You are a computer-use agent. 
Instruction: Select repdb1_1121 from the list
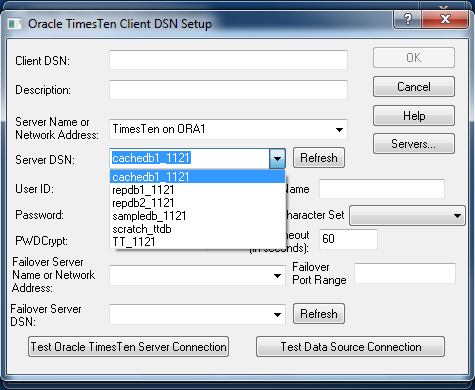coord(198,190)
